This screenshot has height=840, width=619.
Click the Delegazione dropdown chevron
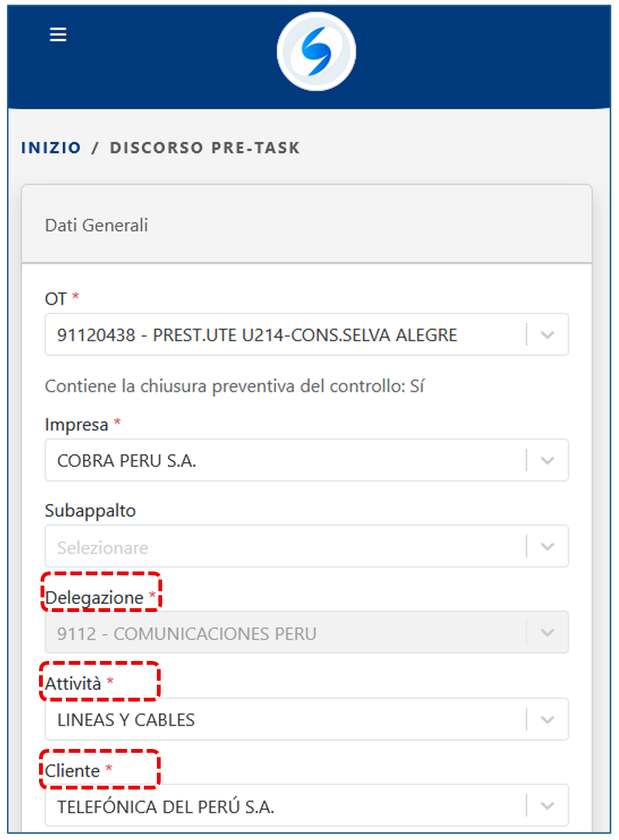pyautogui.click(x=547, y=633)
